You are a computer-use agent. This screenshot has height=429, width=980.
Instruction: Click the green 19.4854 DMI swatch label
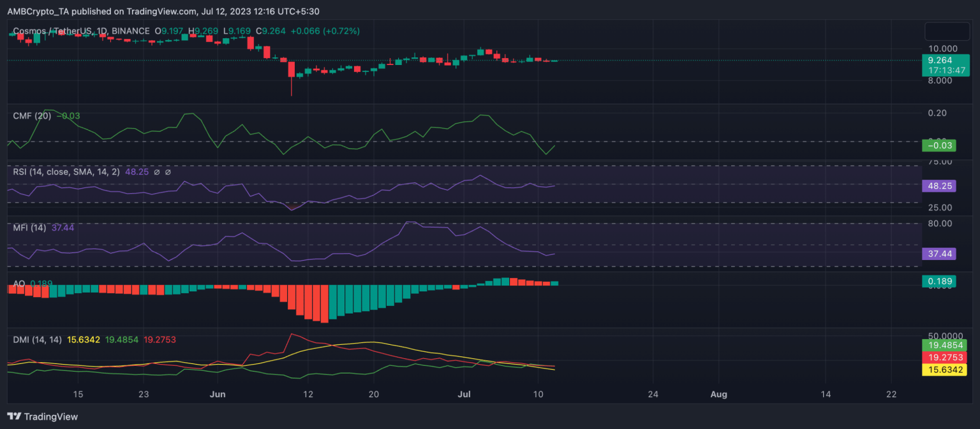[x=944, y=345]
